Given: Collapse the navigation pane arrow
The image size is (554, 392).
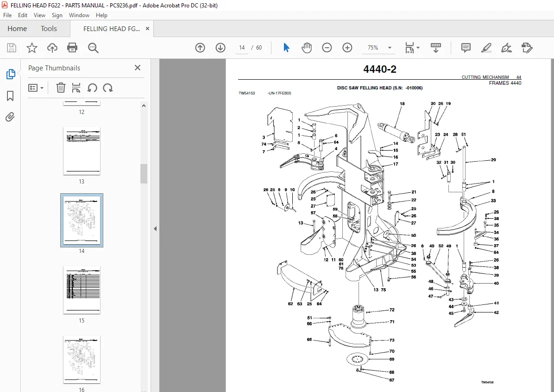Looking at the screenshot, I should [155, 229].
